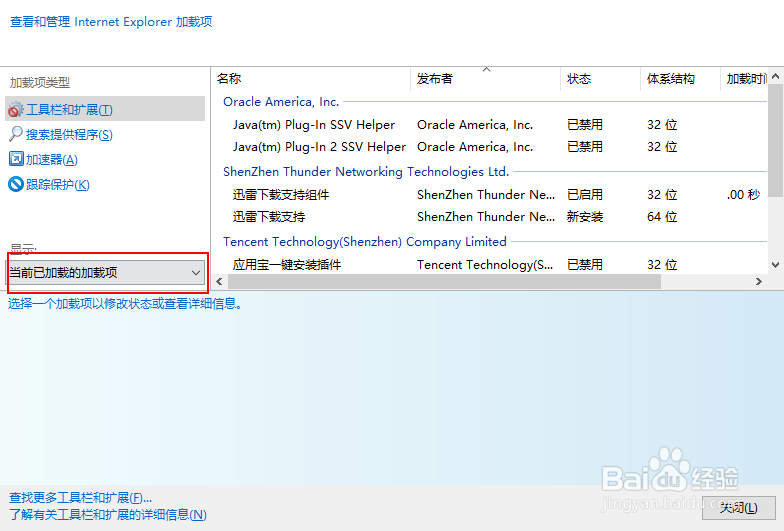The height and width of the screenshot is (531, 784).
Task: Click the vertical scrollbar up arrow
Action: point(776,76)
